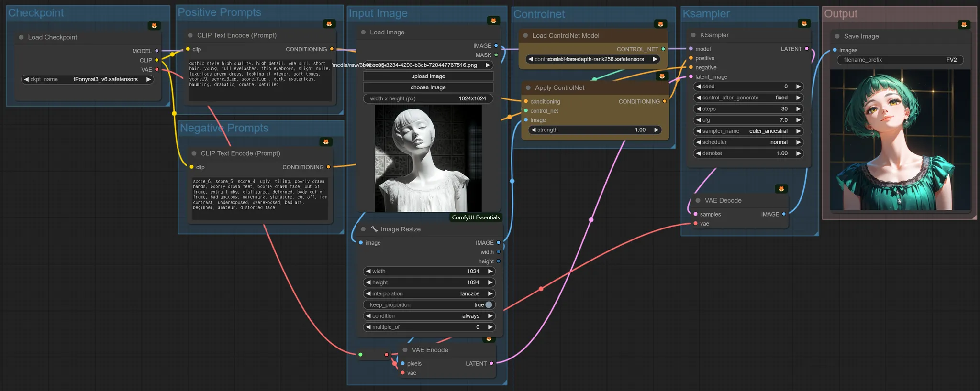Screen dimensions: 980x391
Task: Click the fox badge on Apply ControlNet node
Action: (662, 76)
